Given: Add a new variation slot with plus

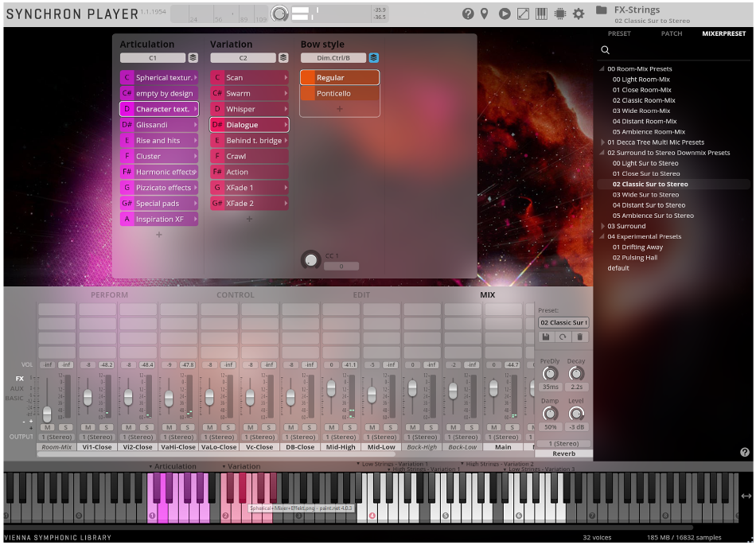Looking at the screenshot, I should pyautogui.click(x=249, y=220).
